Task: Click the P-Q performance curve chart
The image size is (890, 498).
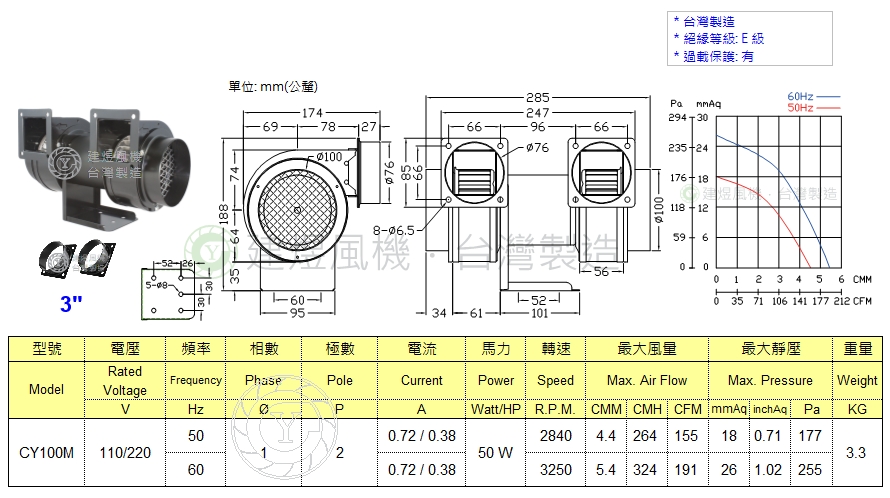Action: 769,199
